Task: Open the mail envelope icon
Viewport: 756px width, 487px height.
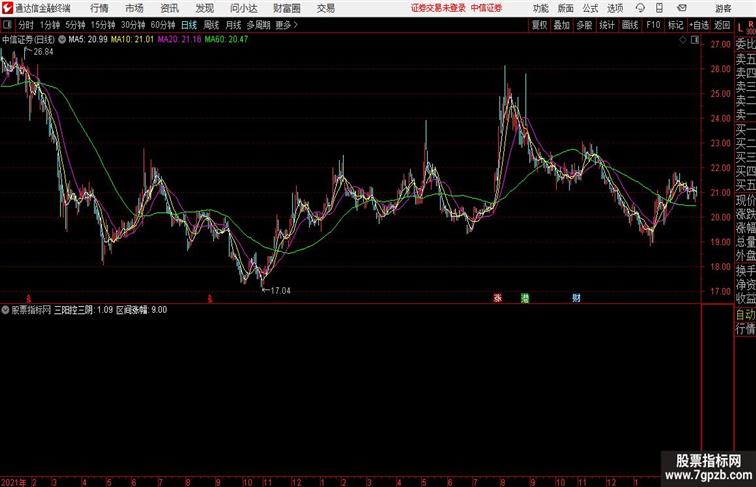Action: click(x=682, y=8)
